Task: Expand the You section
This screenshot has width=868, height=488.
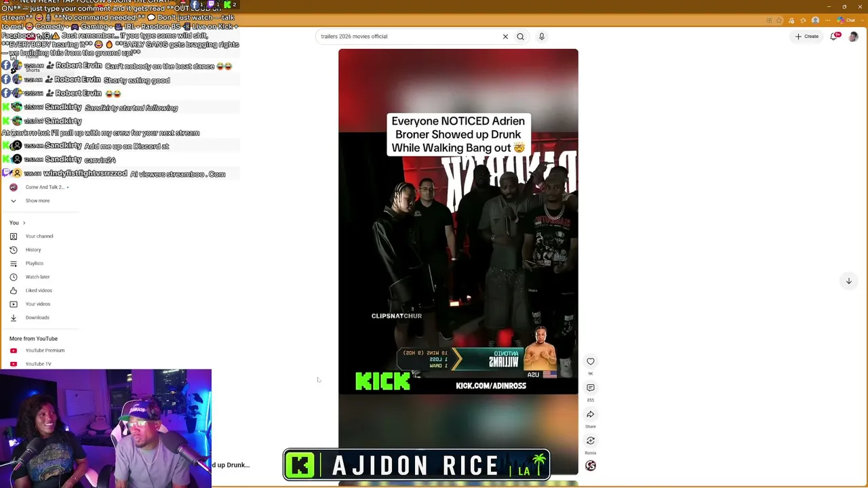Action: 18,223
